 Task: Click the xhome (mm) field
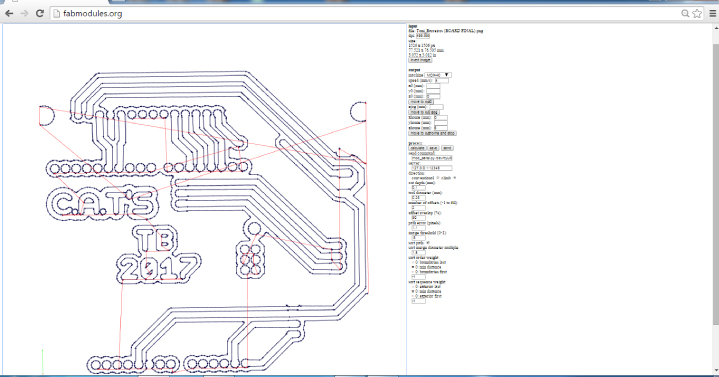[441, 117]
